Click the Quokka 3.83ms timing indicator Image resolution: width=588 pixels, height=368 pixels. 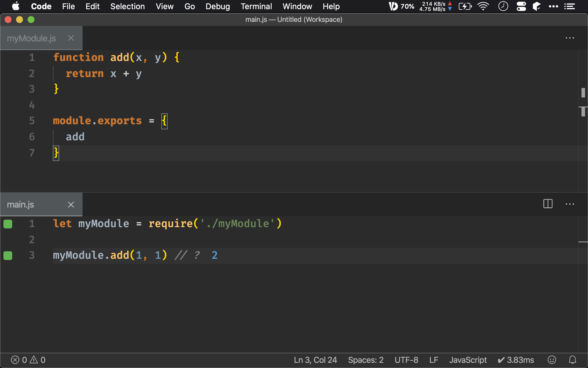coord(516,360)
